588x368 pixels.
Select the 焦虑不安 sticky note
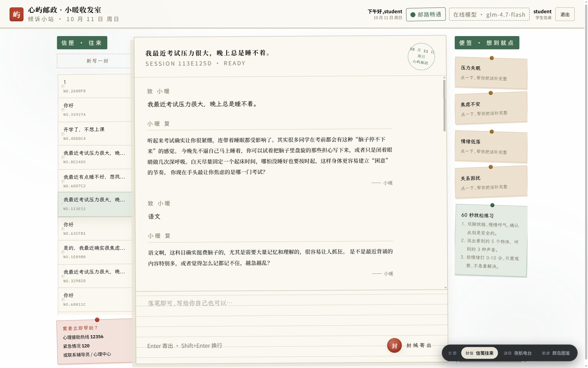click(x=491, y=108)
